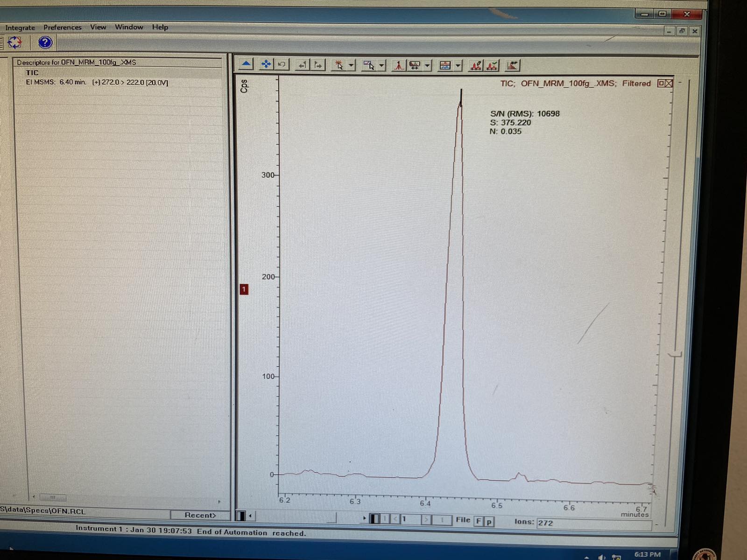Click the BP bar chart icon
Viewport: 747px width, 560px height.
[512, 66]
